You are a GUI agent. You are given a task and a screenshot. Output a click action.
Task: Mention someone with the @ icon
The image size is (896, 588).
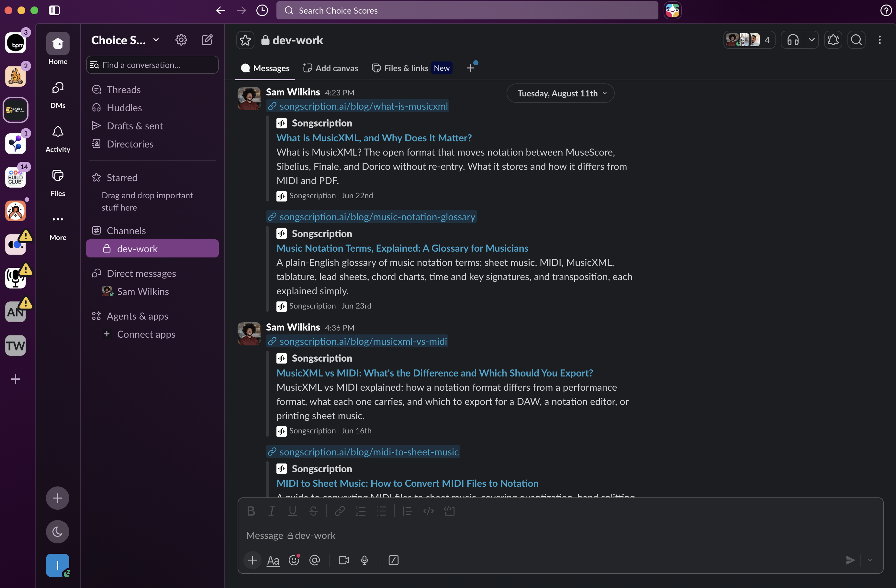[315, 561]
